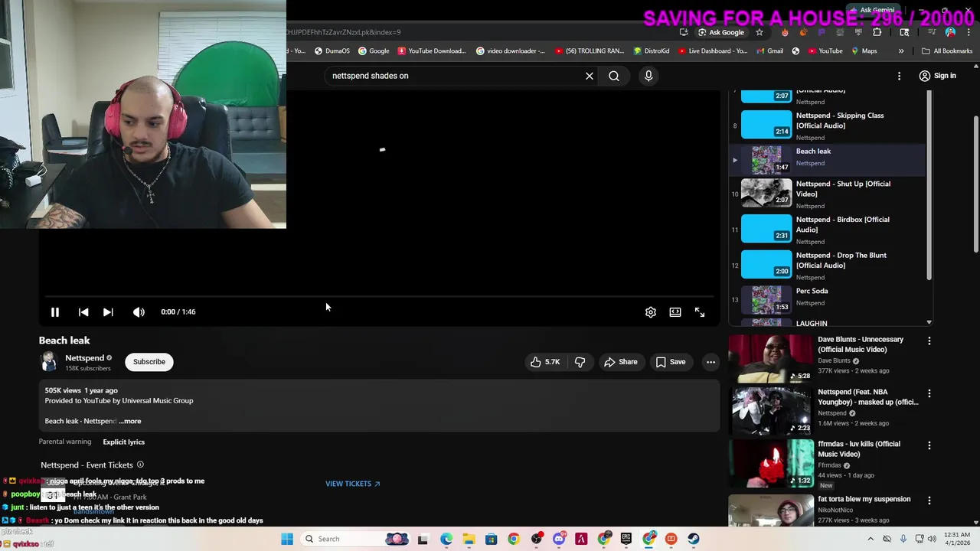The width and height of the screenshot is (980, 551).
Task: Open Epic Games Launcher from taskbar
Action: [x=626, y=539]
